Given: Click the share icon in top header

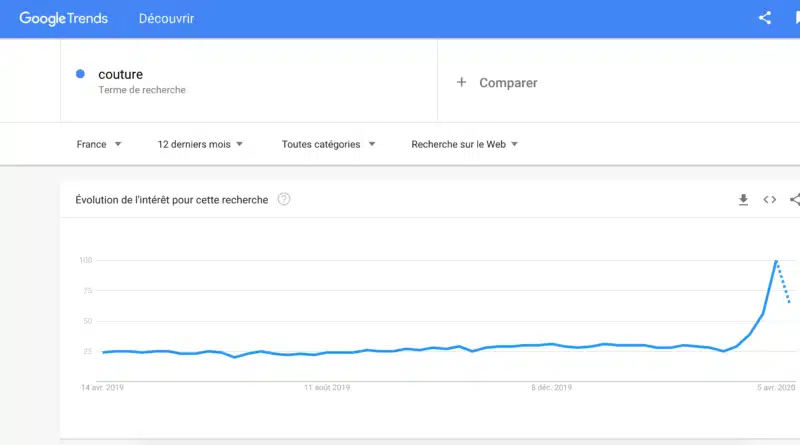Looking at the screenshot, I should click(x=764, y=18).
